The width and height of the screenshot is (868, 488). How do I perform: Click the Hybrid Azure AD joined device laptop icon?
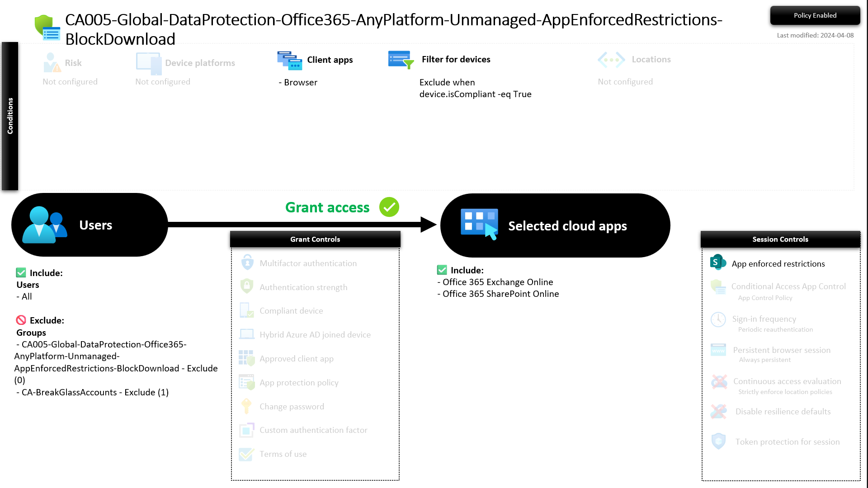coord(246,334)
